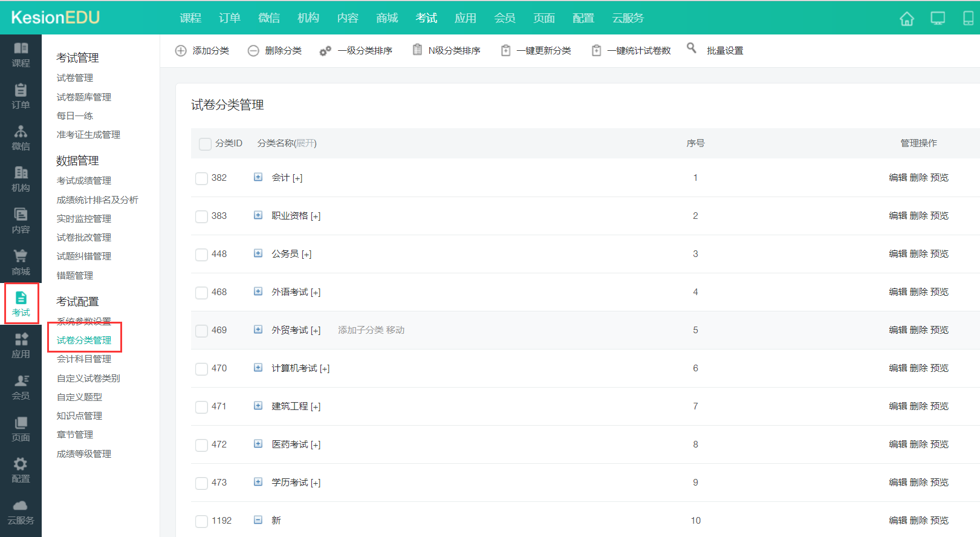The image size is (980, 537).
Task: Open the 配置 gear sidebar icon
Action: pyautogui.click(x=21, y=470)
